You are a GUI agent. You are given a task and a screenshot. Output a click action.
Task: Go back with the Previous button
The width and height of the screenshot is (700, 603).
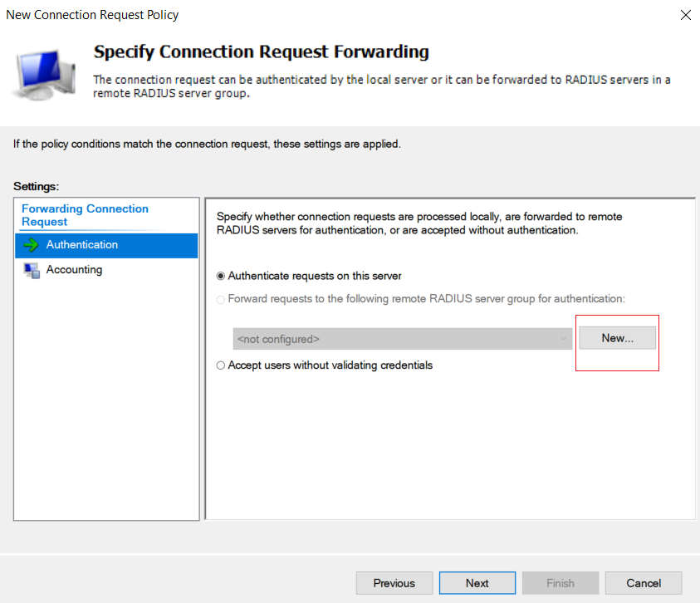pyautogui.click(x=394, y=583)
